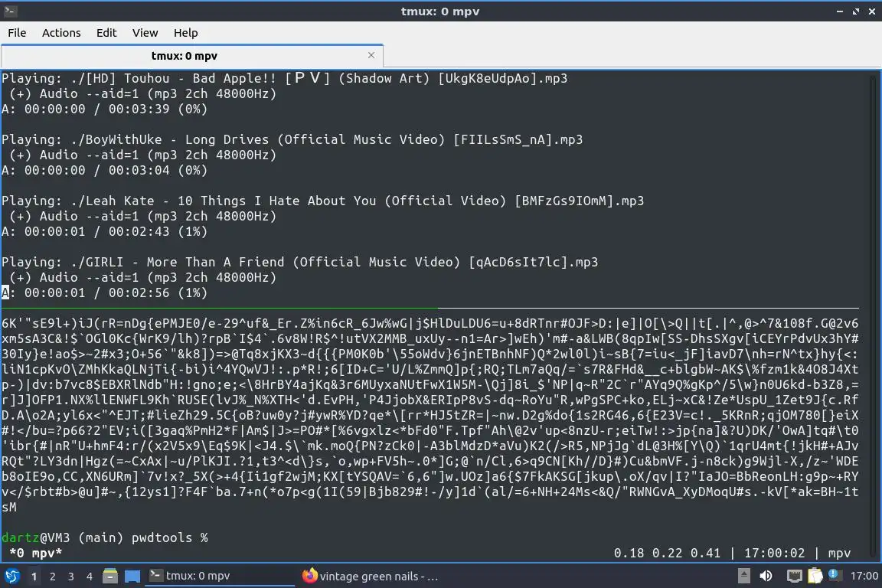Switch to workspace 3
The height and width of the screenshot is (588, 882).
tap(71, 577)
